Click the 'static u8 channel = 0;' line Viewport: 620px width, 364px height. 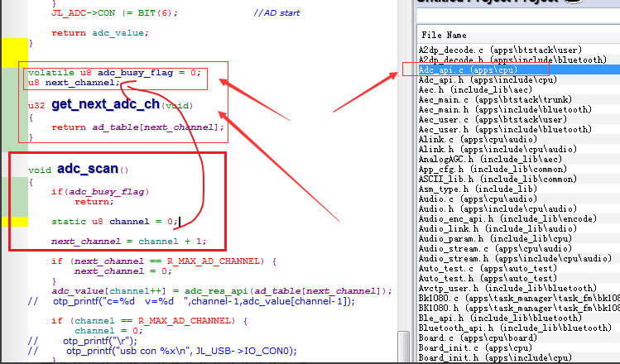115,222
